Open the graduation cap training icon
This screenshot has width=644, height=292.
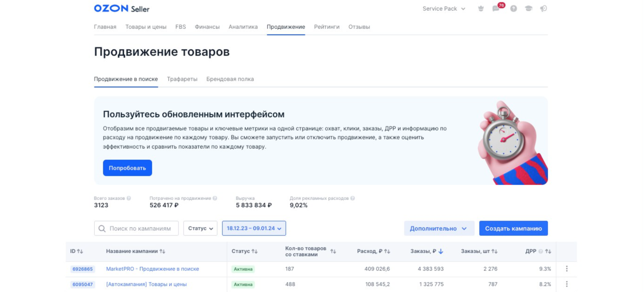[529, 8]
